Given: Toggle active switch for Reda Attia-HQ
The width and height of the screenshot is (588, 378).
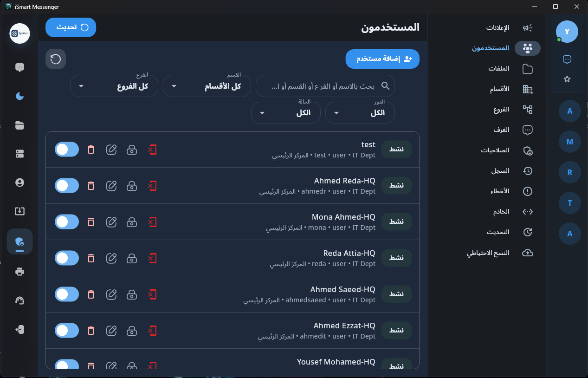Looking at the screenshot, I should (67, 258).
